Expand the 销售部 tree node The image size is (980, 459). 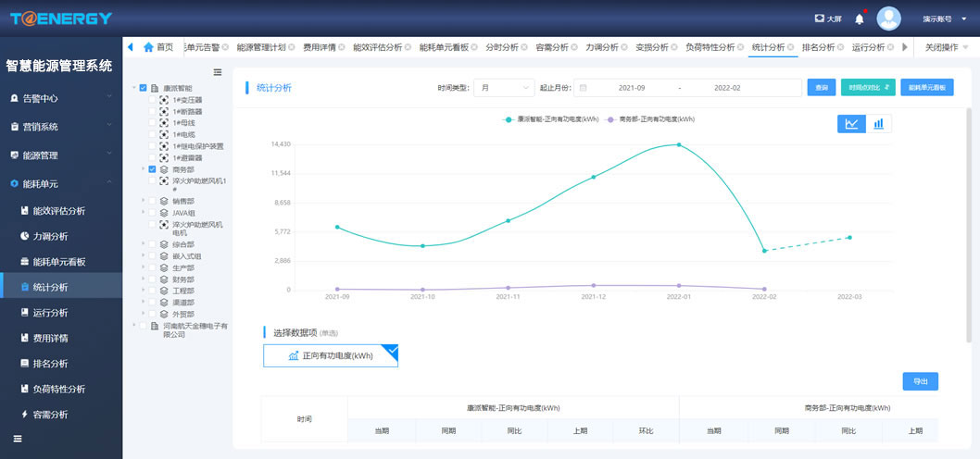point(144,201)
